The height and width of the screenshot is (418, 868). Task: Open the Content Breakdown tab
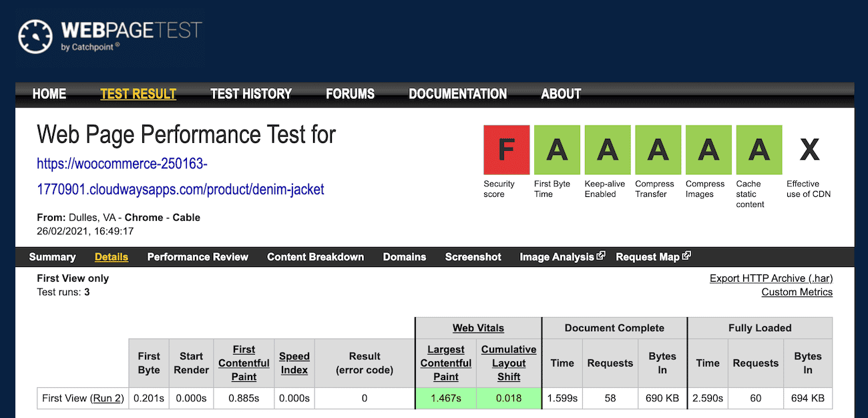[x=316, y=257]
